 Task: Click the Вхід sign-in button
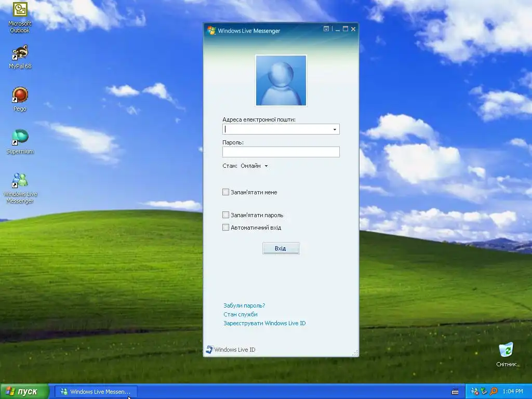point(281,248)
